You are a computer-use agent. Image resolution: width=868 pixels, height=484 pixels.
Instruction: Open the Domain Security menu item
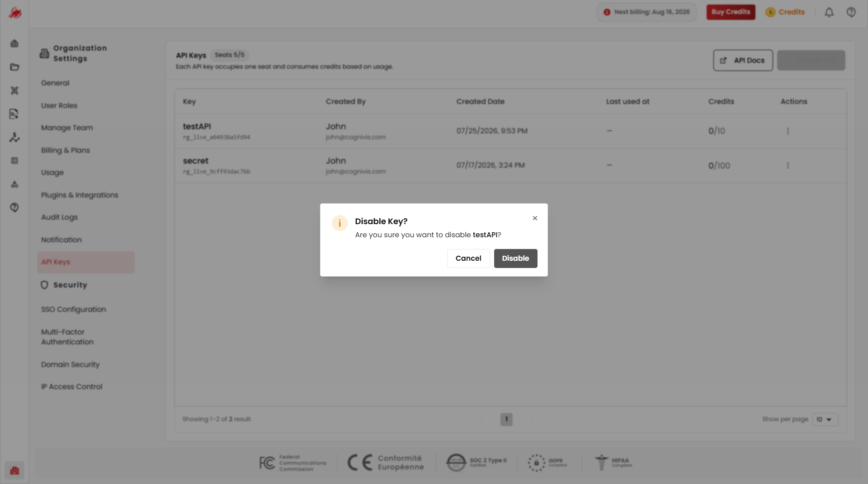70,365
